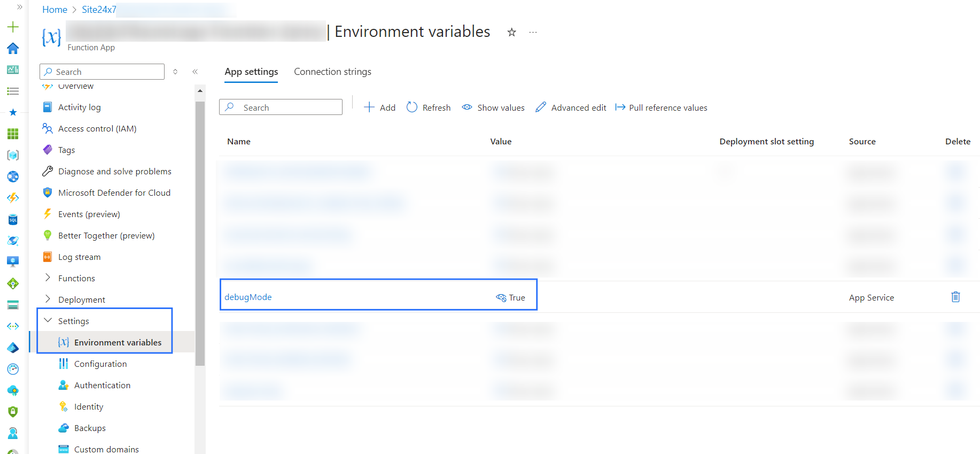Open Activity log in sidebar
Image resolution: width=980 pixels, height=454 pixels.
[79, 107]
